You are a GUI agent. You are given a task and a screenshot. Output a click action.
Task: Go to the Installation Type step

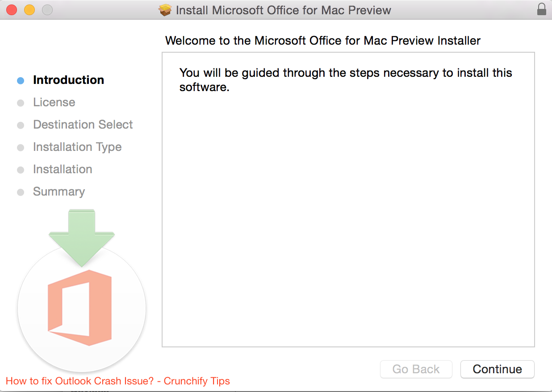tap(77, 147)
